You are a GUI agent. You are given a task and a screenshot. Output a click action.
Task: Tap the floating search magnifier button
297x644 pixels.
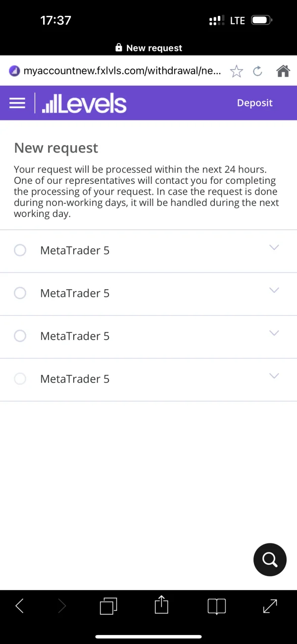point(270,560)
